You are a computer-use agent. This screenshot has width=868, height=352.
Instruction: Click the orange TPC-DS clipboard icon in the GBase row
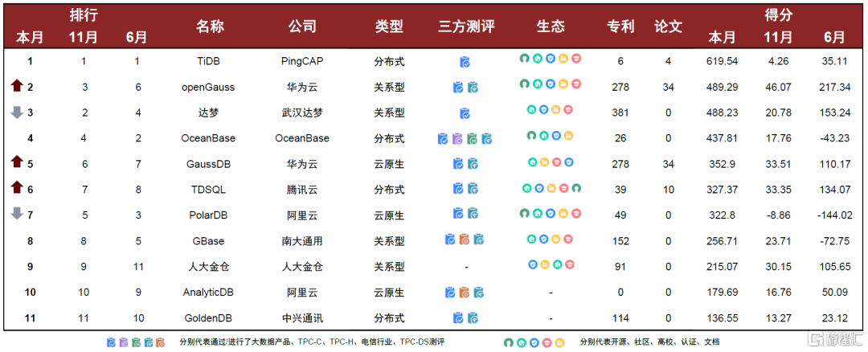[465, 239]
